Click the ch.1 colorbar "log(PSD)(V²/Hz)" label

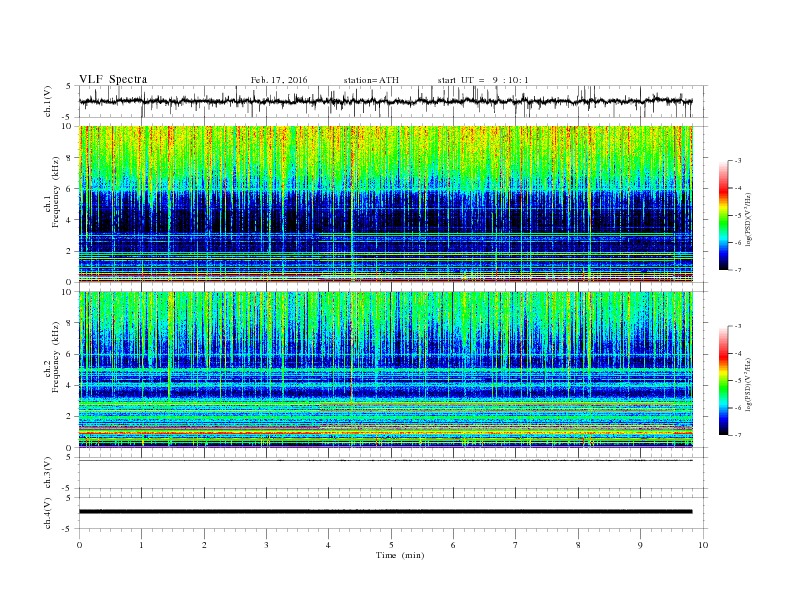coord(749,219)
